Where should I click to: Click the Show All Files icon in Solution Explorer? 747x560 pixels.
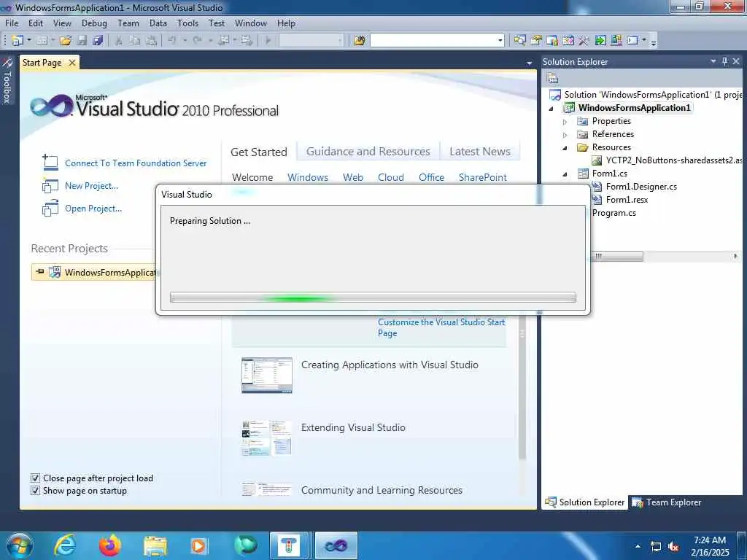click(552, 78)
